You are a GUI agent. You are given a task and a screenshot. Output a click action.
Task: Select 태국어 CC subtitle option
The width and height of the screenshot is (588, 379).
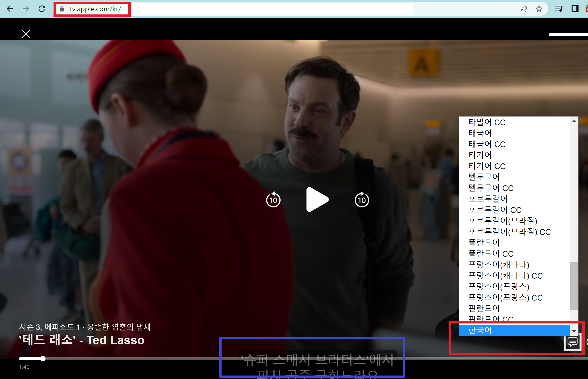[514, 144]
